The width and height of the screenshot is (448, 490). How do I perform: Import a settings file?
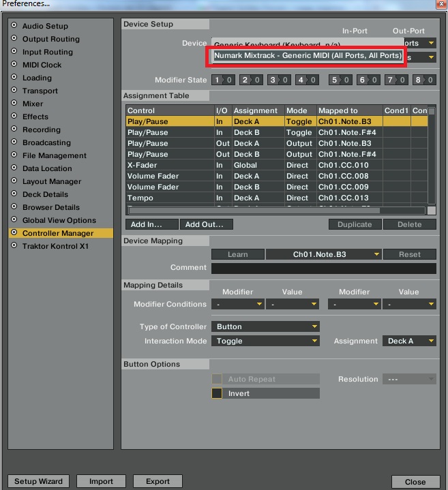101,481
